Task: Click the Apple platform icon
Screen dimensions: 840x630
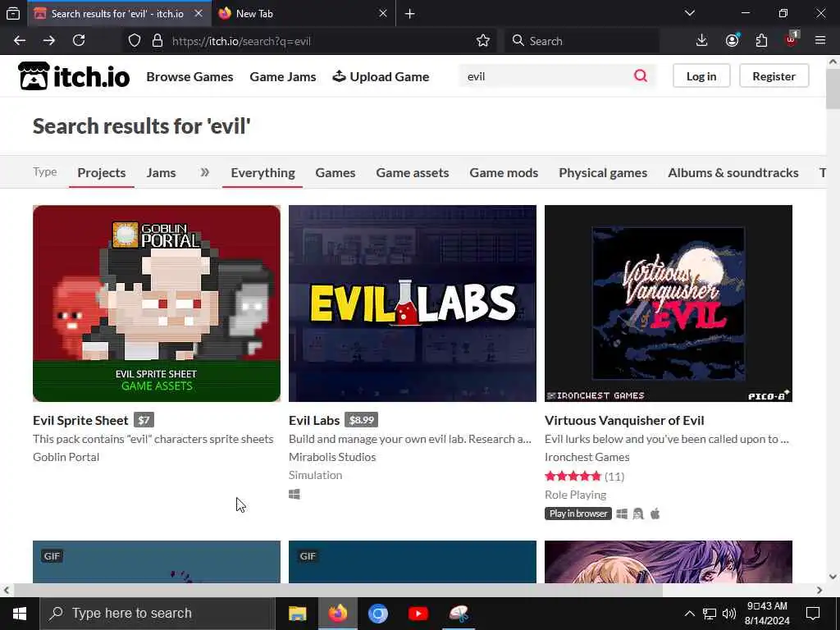Action: click(x=655, y=514)
